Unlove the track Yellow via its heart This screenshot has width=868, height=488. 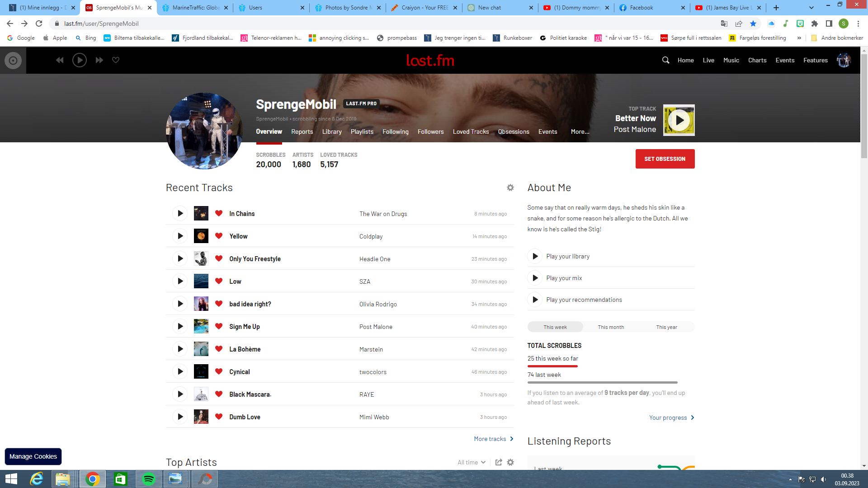coord(219,236)
